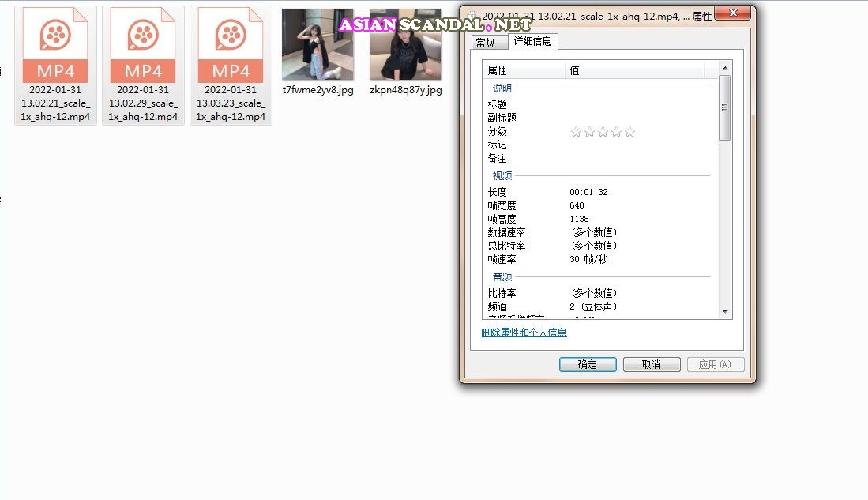Viewport: 868px width, 500px height.
Task: Click the 比特率 property row label
Action: pyautogui.click(x=502, y=293)
